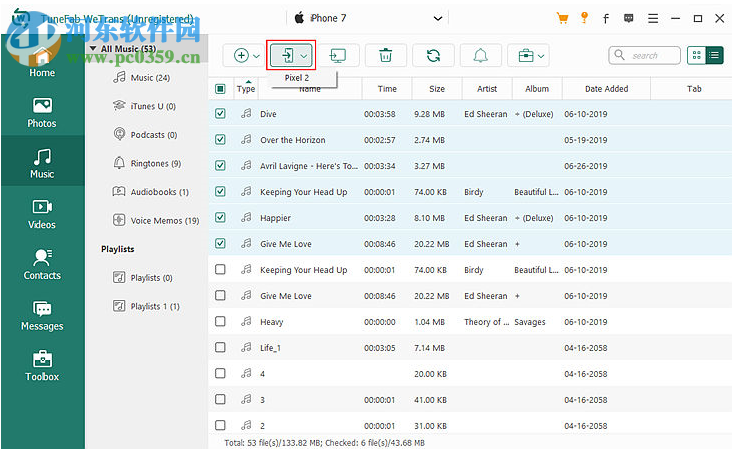Click the ringtone bell toolbar icon
This screenshot has width=732, height=450.
[480, 56]
